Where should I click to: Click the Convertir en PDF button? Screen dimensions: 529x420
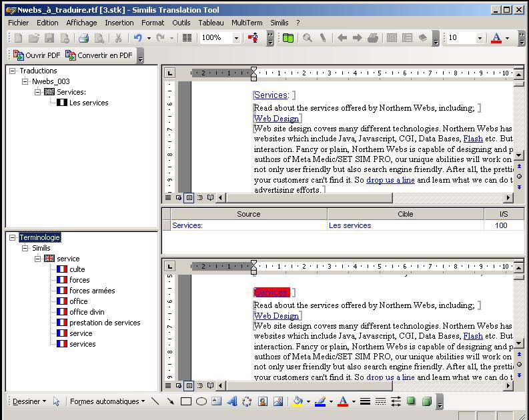(99, 55)
